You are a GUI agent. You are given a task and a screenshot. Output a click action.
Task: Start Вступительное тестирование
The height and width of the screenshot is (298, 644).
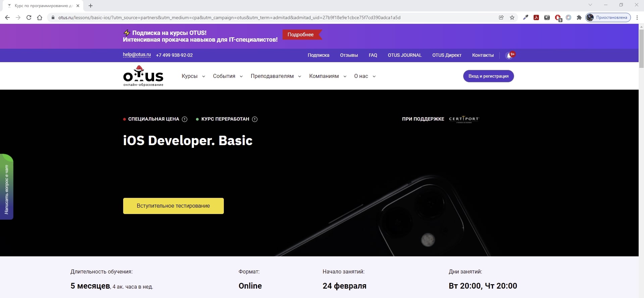click(173, 206)
